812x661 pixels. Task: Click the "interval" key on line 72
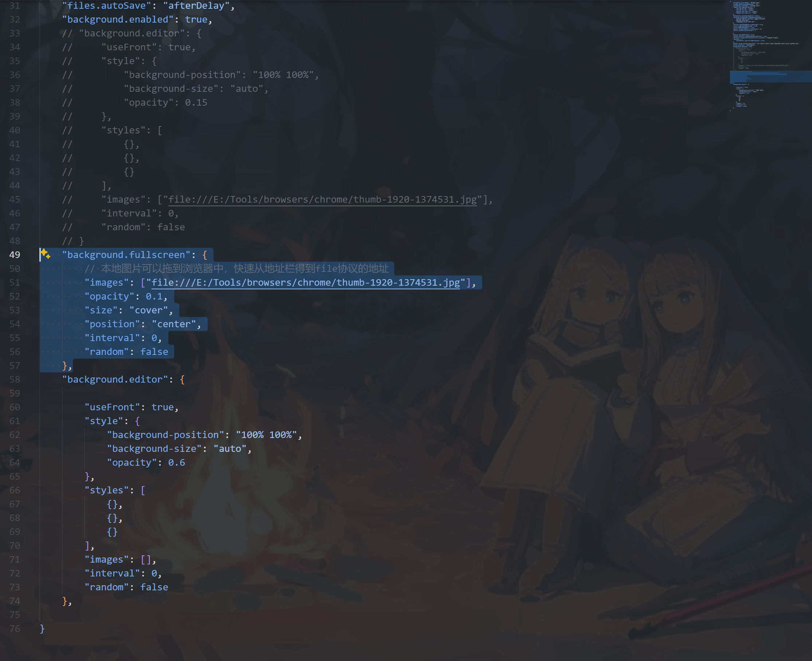(112, 573)
